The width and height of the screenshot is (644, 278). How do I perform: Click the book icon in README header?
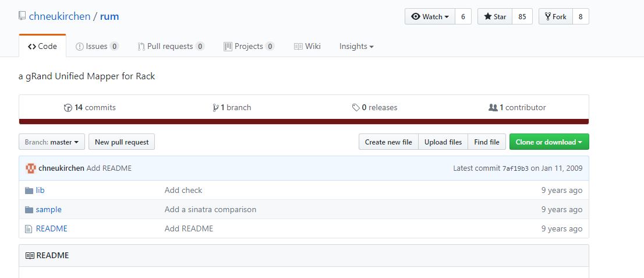[x=30, y=256]
